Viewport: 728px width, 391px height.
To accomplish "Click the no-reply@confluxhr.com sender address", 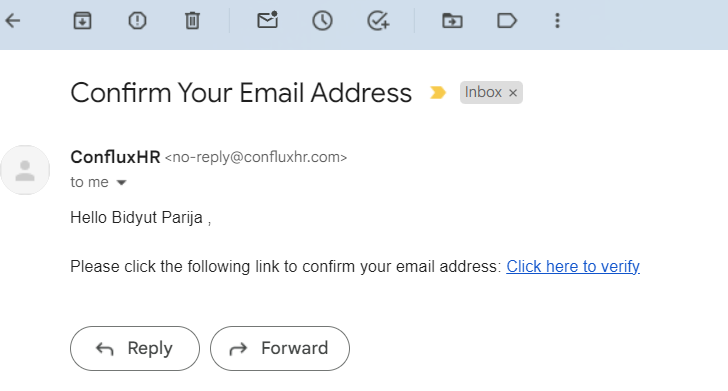I will [x=256, y=157].
